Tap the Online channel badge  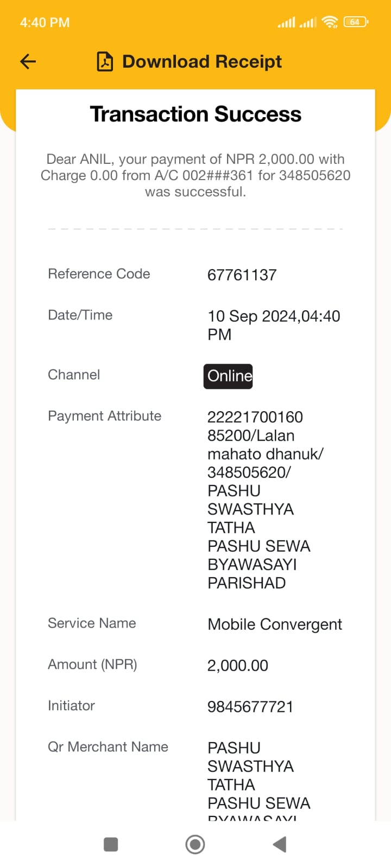point(228,376)
